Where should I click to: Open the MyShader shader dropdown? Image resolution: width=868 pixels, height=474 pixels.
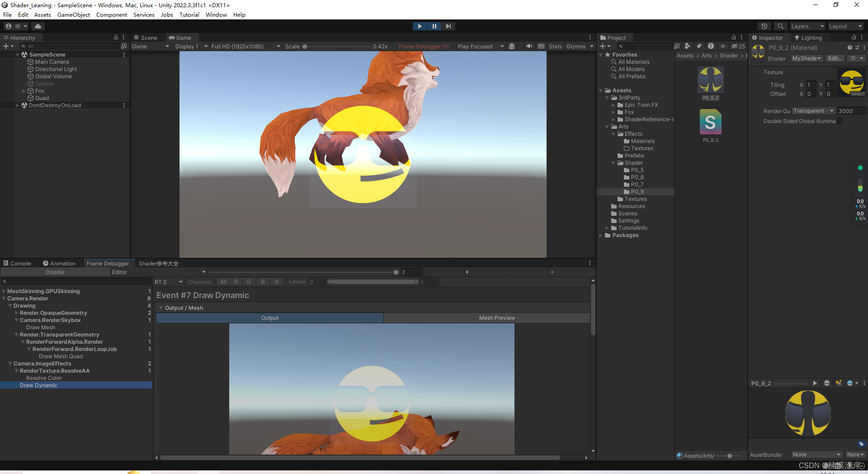807,58
